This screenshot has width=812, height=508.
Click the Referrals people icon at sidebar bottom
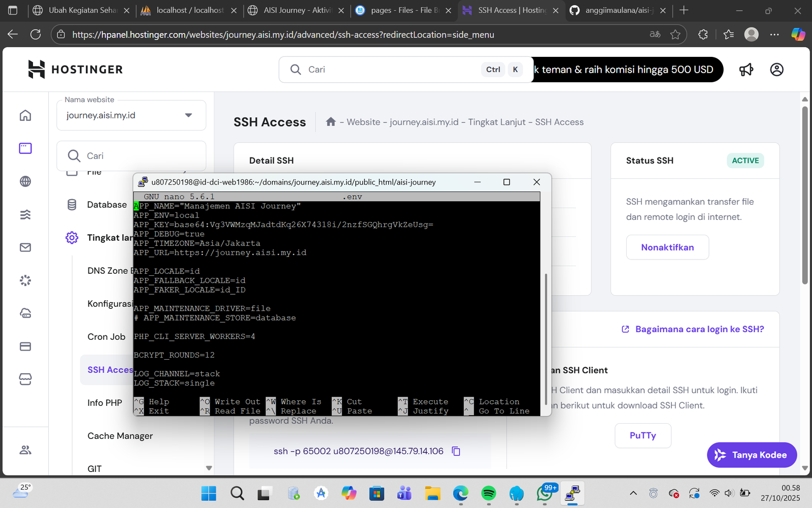point(25,450)
